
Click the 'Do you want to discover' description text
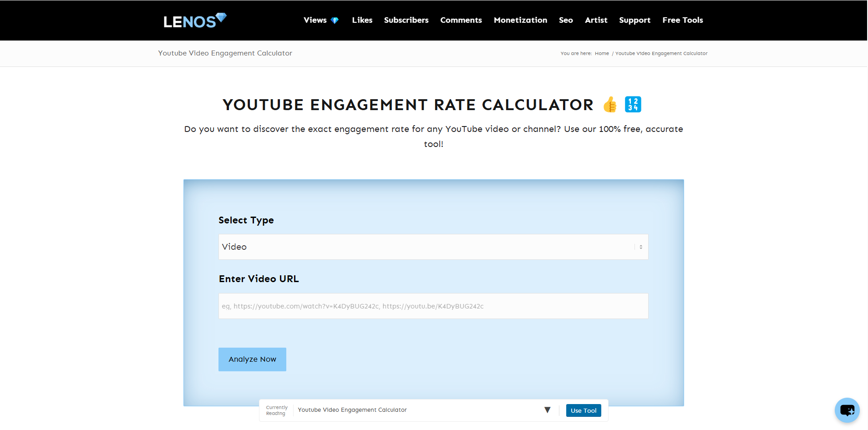point(433,137)
